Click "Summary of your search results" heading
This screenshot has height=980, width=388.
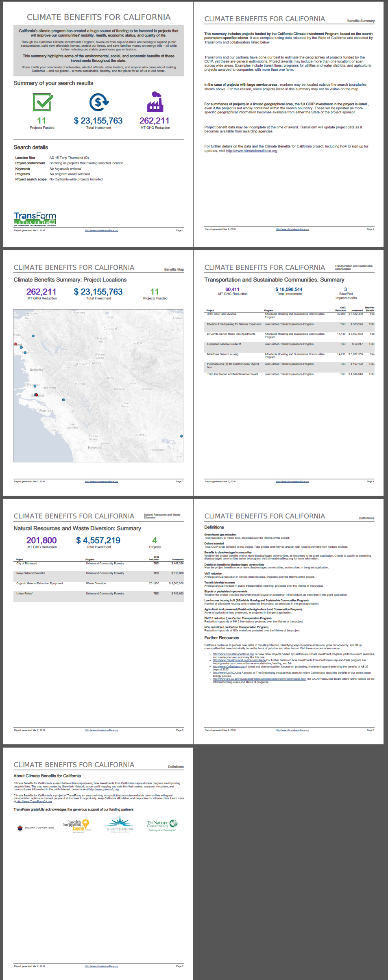point(53,83)
